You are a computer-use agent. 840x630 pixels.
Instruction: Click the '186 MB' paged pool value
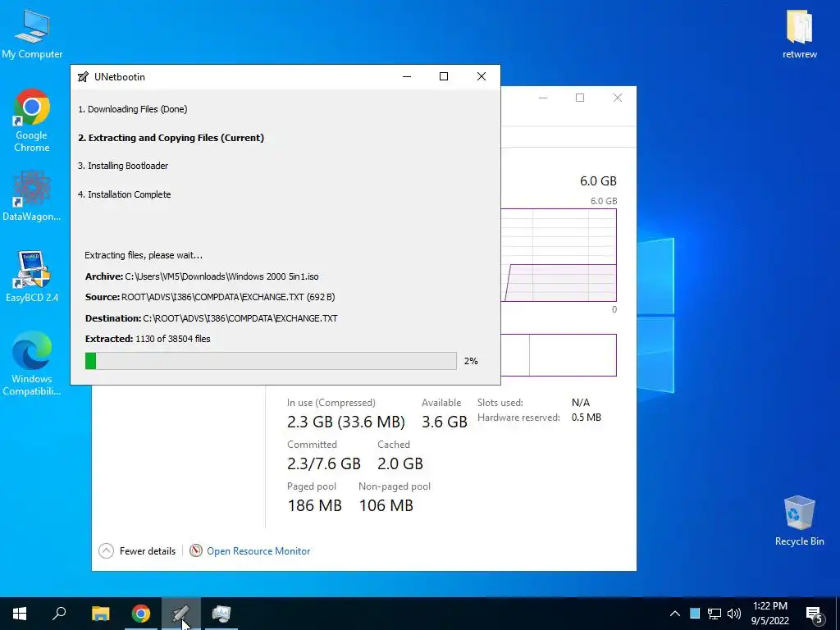pyautogui.click(x=314, y=505)
